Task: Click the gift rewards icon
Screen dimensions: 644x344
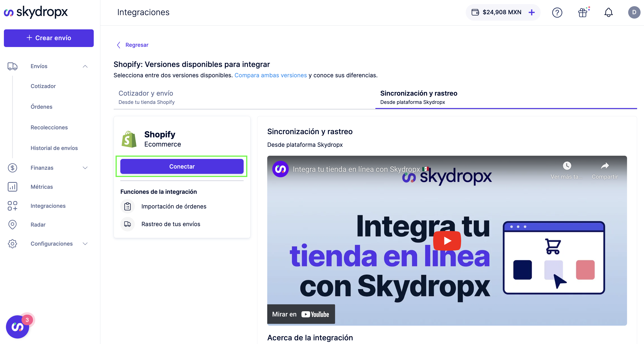Action: click(x=583, y=12)
